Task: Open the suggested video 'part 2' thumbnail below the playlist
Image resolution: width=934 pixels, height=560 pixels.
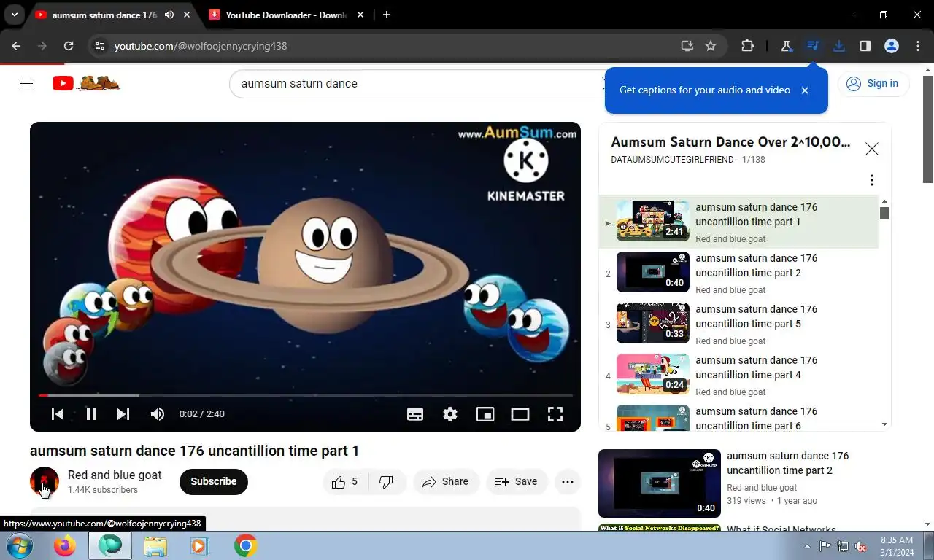Action: (x=660, y=483)
